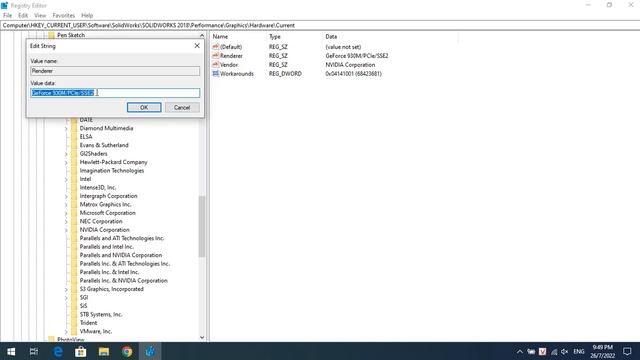Open the Favorites menu
This screenshot has height=360, width=640.
pyautogui.click(x=64, y=16)
